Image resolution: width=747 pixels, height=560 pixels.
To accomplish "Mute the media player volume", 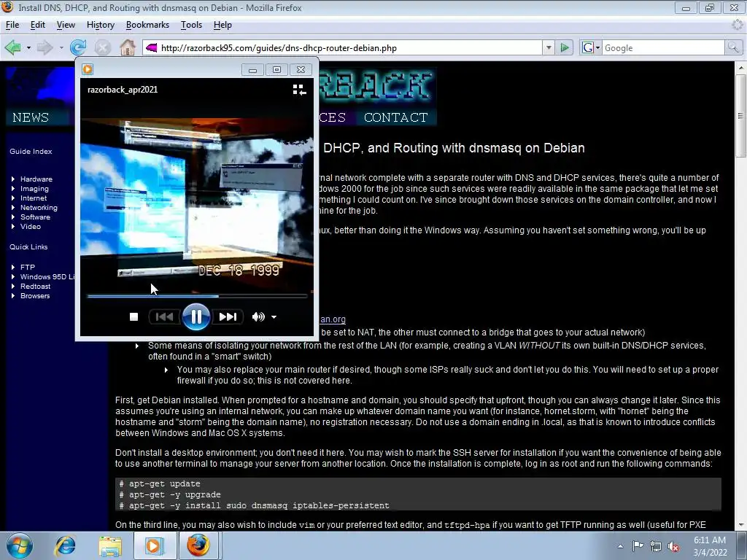I will [258, 316].
